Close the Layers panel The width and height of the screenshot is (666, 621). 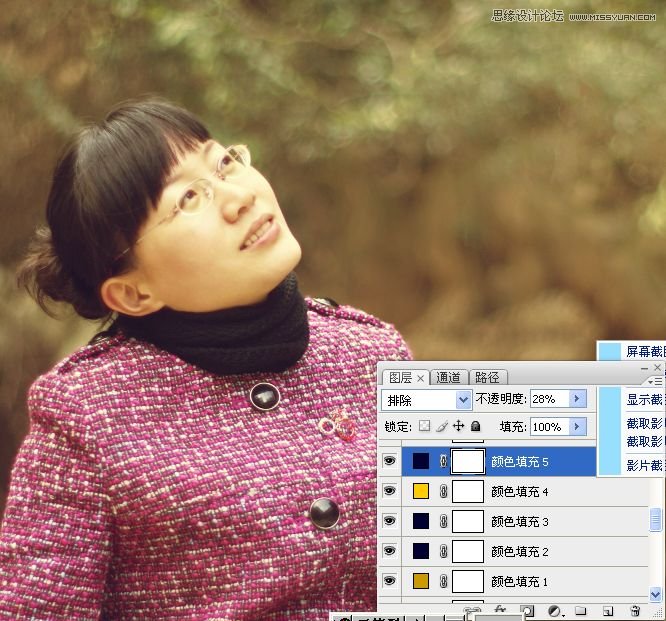(x=658, y=367)
